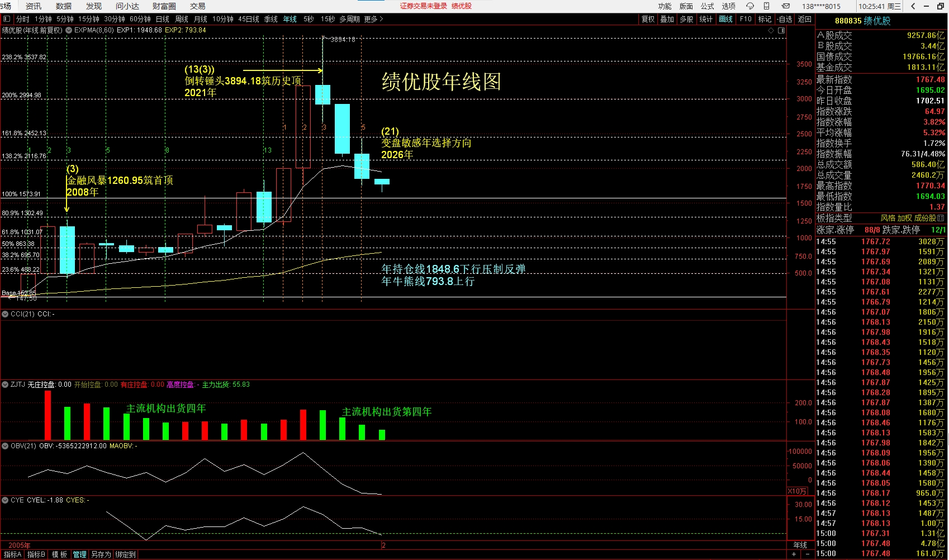Screen dimensions: 949x560
Task: Open F10 company info
Action: pyautogui.click(x=746, y=19)
